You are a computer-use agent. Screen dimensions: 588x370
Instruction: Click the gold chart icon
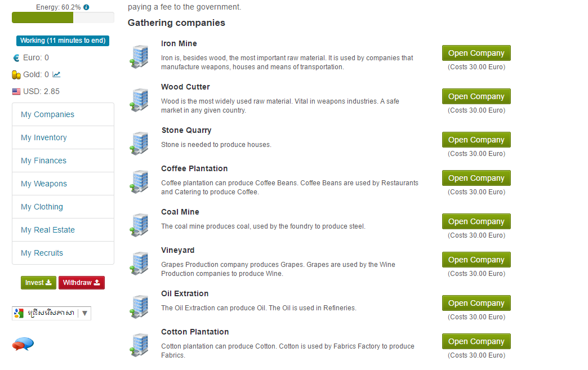(56, 74)
